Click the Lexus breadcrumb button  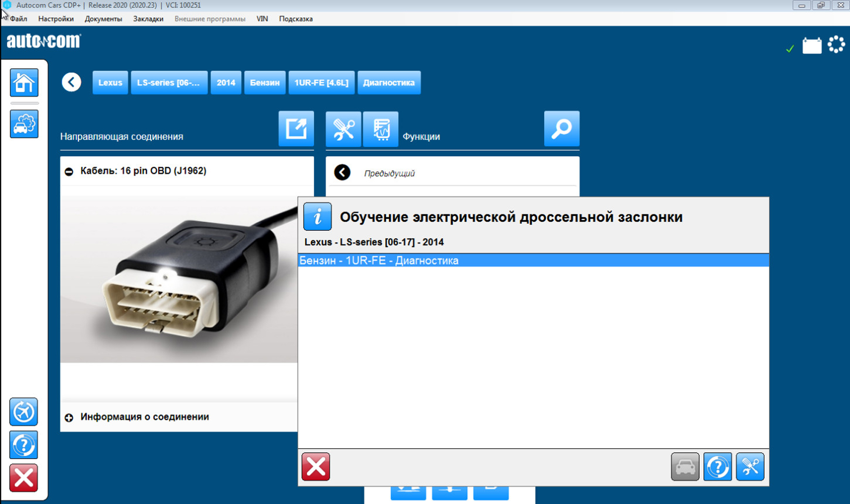click(110, 83)
